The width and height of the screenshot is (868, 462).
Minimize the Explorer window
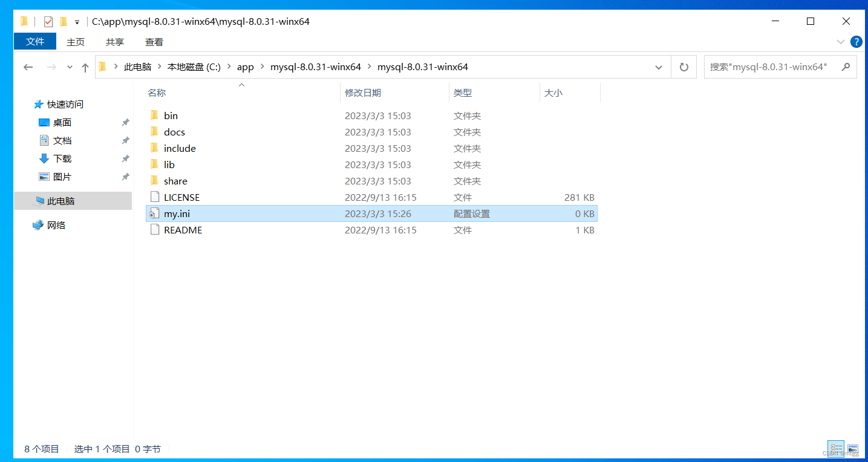click(775, 21)
